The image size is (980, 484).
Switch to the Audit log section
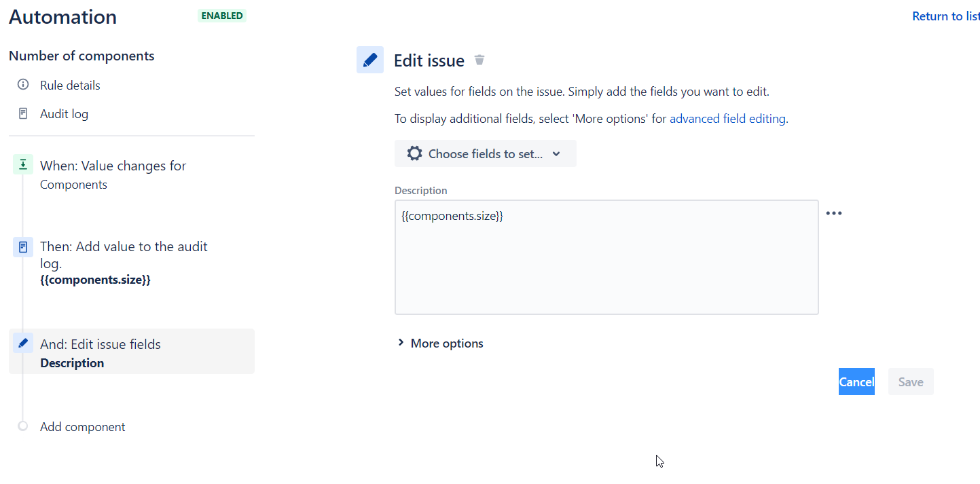pos(64,113)
